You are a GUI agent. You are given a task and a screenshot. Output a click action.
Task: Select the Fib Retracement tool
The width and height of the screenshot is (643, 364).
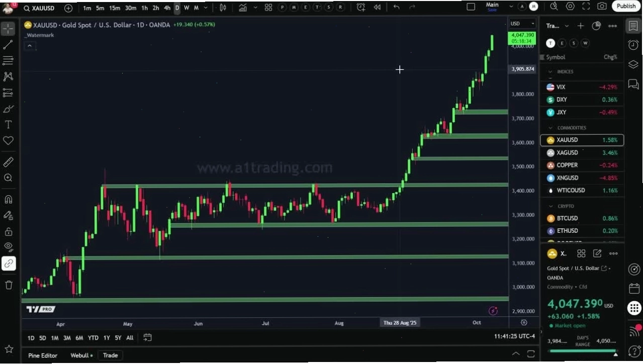pos(8,61)
